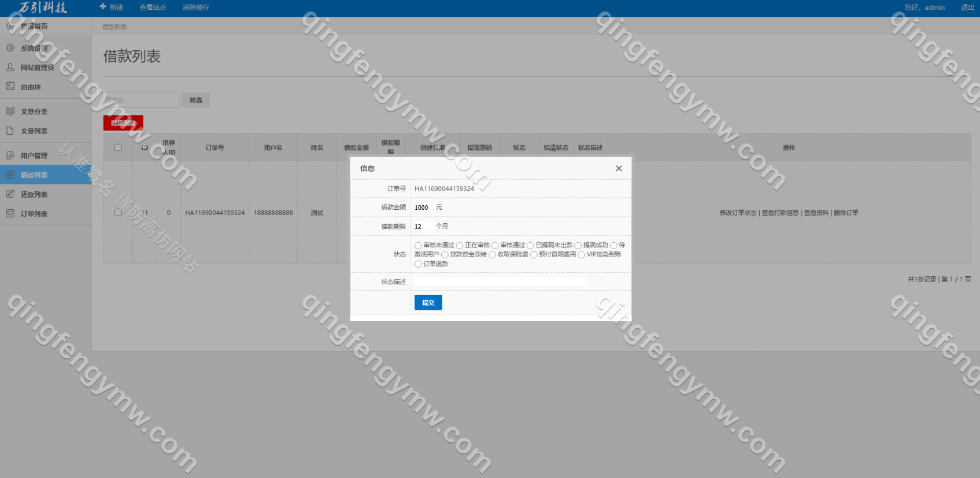Screen dimensions: 980x478
Task: Click the 文章分类 book icon
Action: 10,111
